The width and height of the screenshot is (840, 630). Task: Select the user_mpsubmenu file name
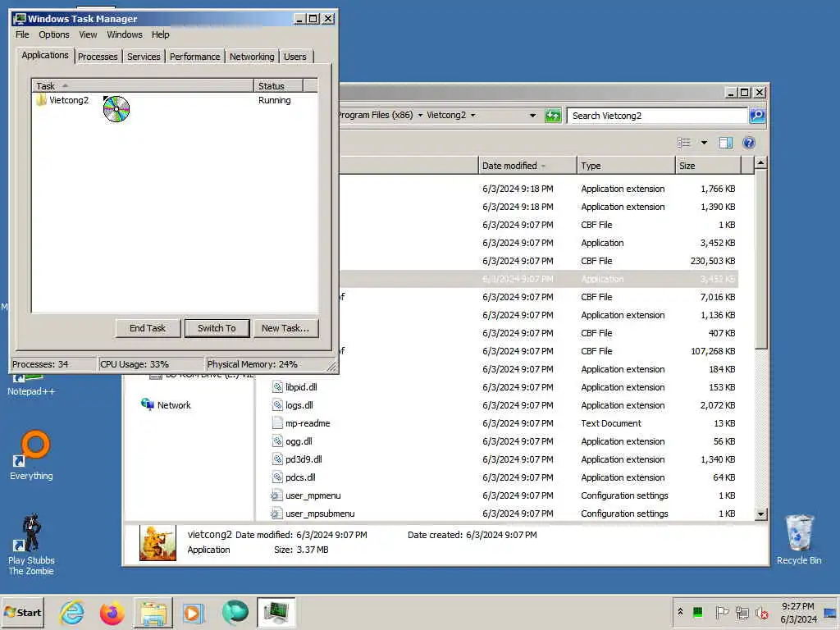pyautogui.click(x=320, y=514)
